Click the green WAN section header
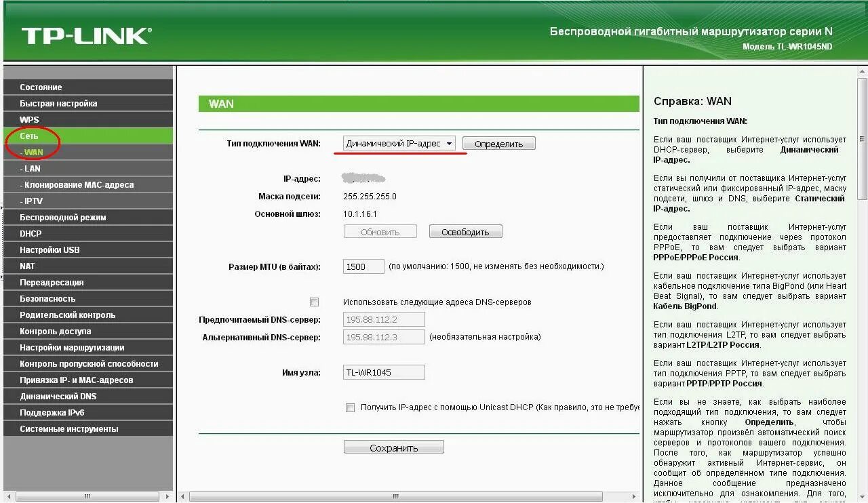 419,104
